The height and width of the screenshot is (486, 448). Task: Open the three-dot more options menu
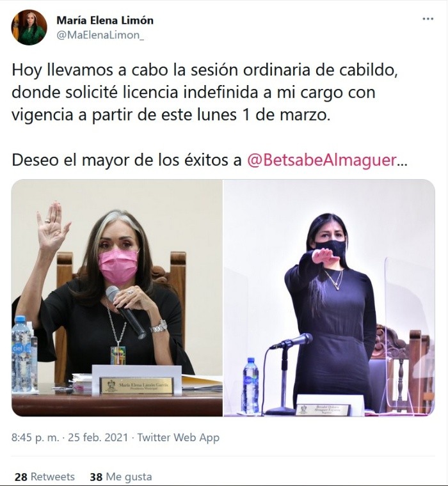coord(428,19)
